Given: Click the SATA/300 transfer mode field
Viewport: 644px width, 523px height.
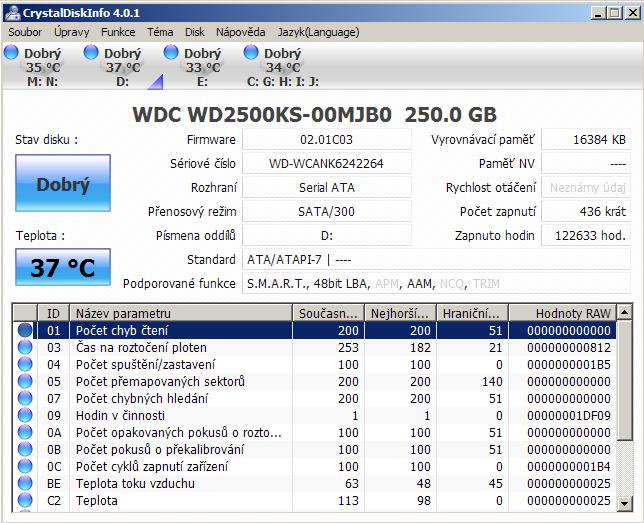Looking at the screenshot, I should [327, 212].
